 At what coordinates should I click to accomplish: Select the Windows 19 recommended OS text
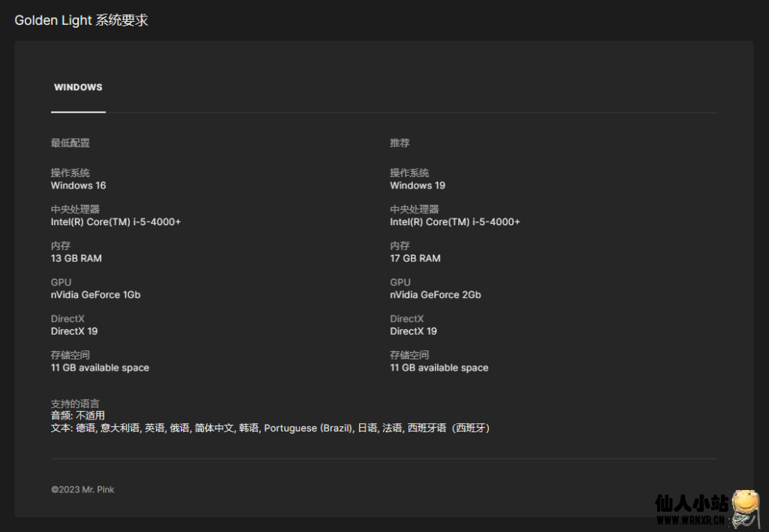tap(418, 185)
